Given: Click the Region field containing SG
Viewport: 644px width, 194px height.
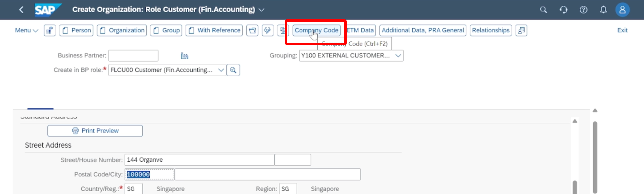Looking at the screenshot, I should click(288, 189).
